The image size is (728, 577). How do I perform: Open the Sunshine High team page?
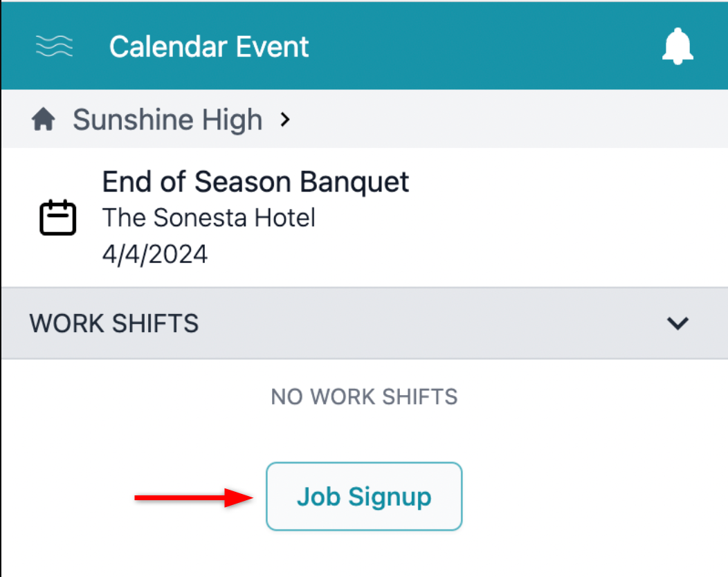click(x=167, y=118)
